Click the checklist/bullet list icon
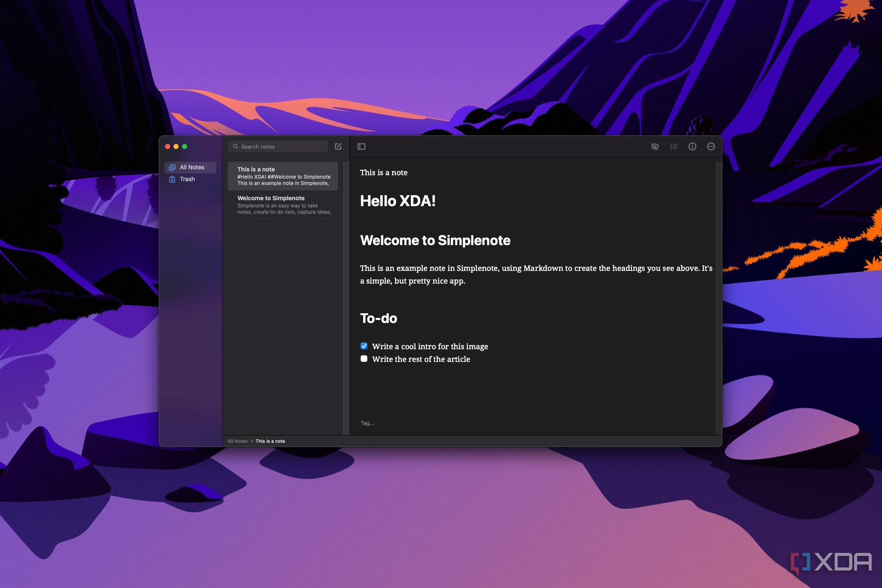The width and height of the screenshot is (882, 588). tap(673, 146)
